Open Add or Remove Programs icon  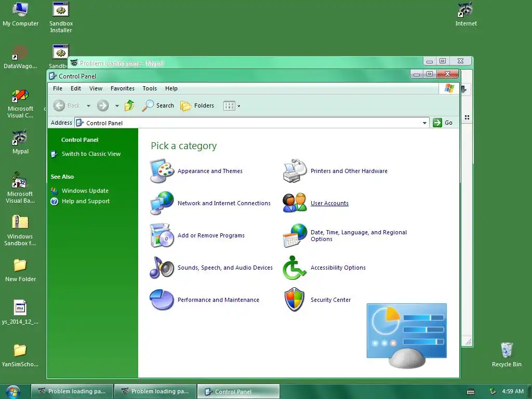(162, 235)
